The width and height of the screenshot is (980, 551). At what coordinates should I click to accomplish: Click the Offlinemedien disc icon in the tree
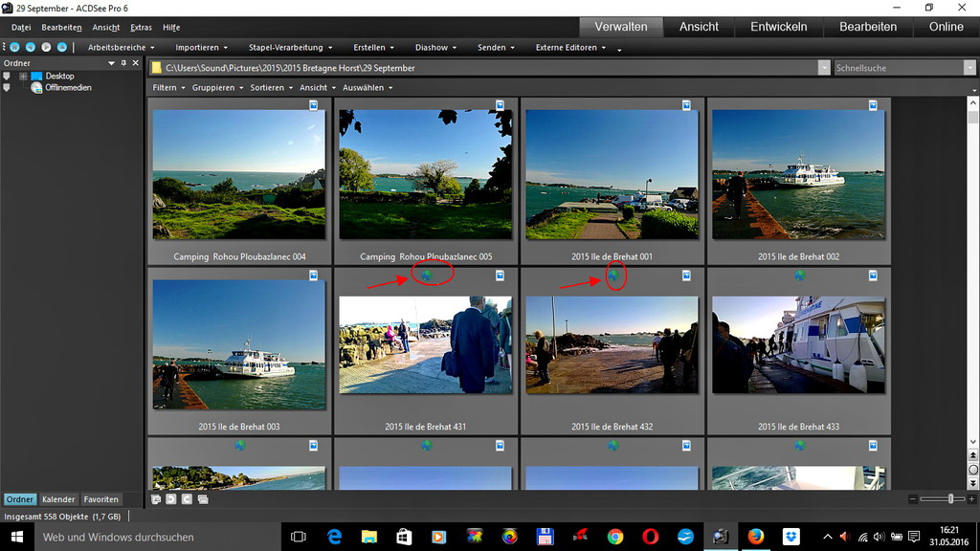click(x=36, y=88)
